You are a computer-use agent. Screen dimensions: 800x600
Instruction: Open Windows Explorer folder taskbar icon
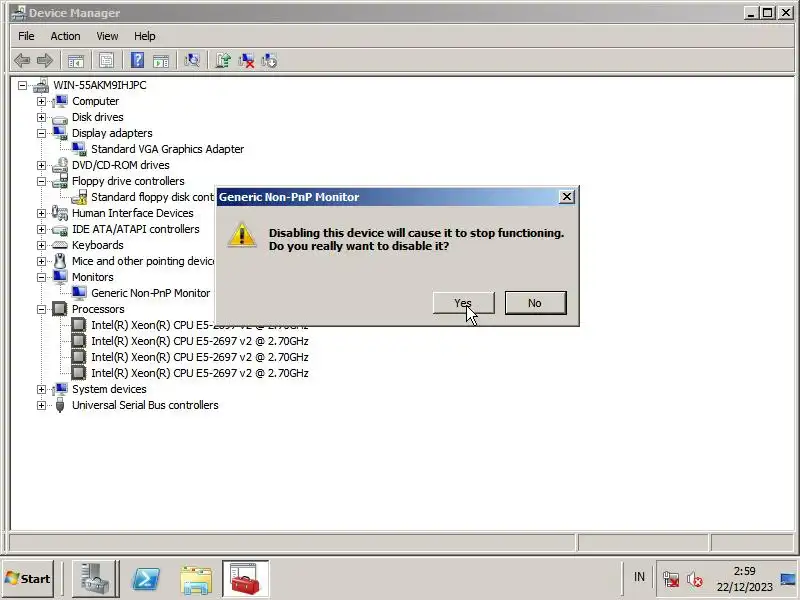(196, 579)
